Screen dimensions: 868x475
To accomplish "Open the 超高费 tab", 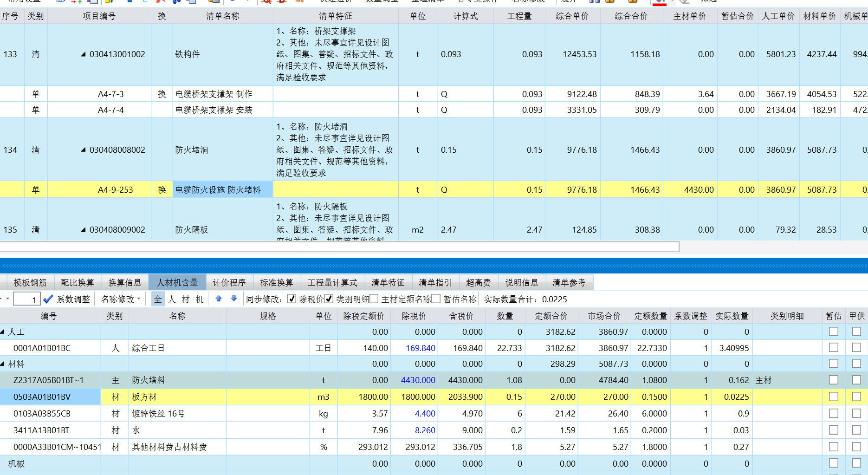I will click(x=479, y=282).
